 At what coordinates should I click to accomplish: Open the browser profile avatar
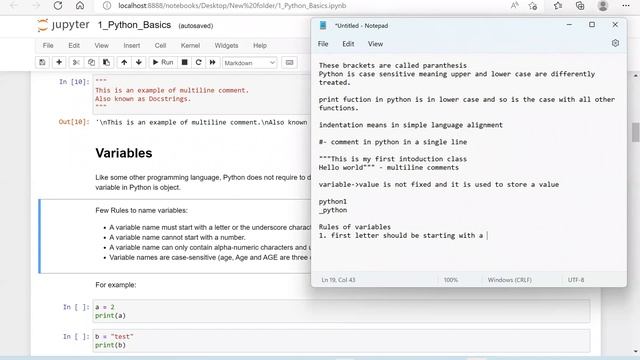[x=603, y=6]
